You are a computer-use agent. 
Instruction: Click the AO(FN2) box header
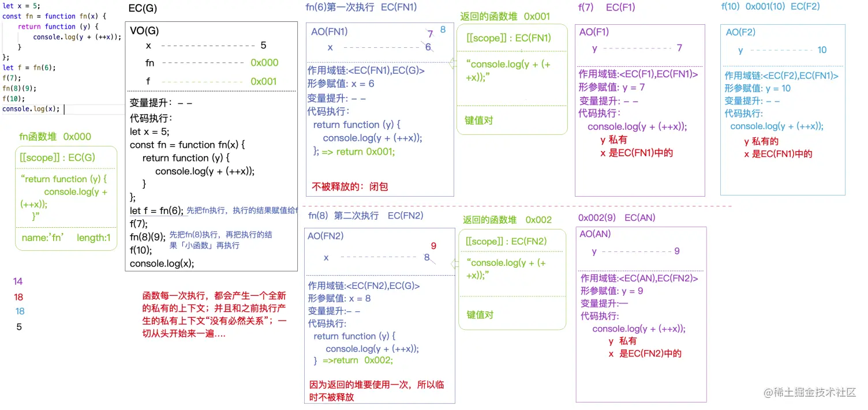coord(327,235)
